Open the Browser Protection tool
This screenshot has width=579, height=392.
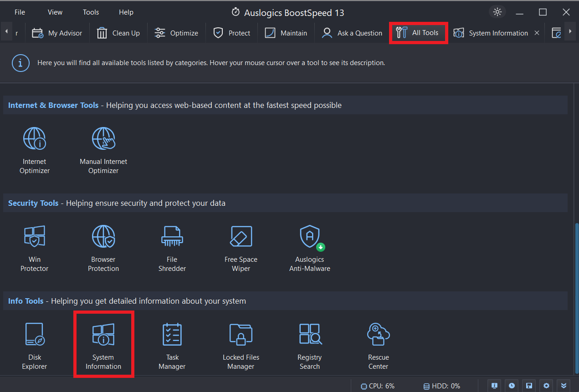point(103,249)
